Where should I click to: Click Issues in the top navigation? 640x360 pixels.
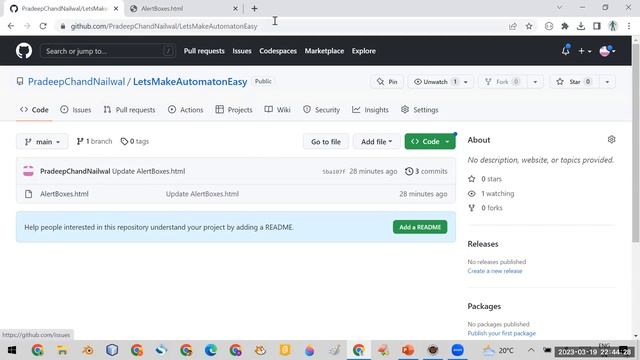pos(242,51)
